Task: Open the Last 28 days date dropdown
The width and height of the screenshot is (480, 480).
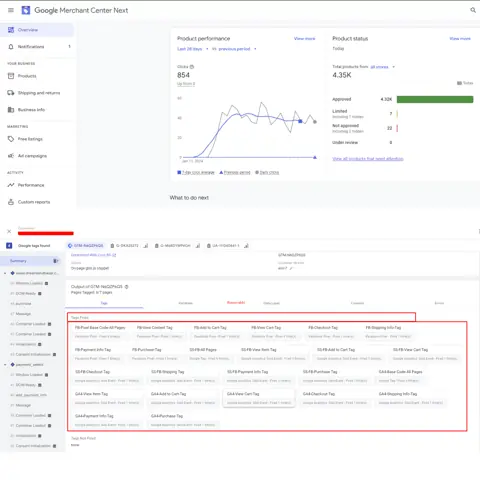Action: [x=193, y=49]
